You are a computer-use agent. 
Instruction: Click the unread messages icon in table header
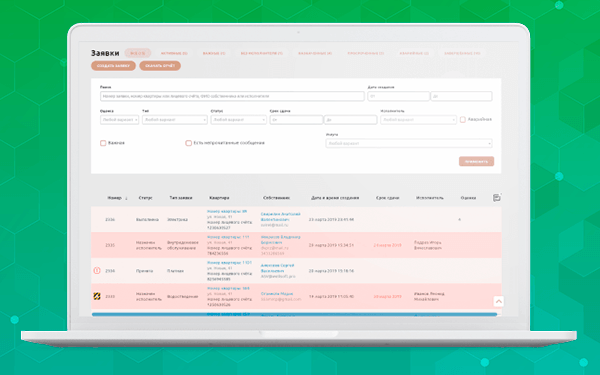(496, 197)
